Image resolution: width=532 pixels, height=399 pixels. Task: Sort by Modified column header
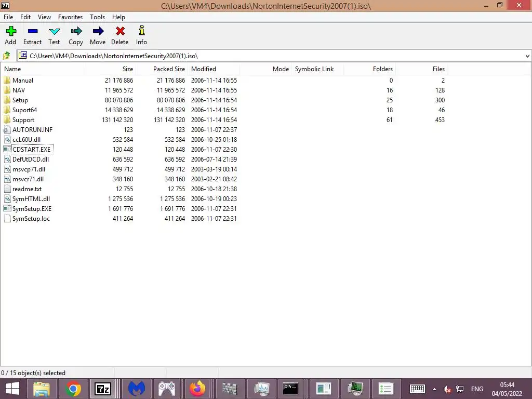click(x=214, y=69)
